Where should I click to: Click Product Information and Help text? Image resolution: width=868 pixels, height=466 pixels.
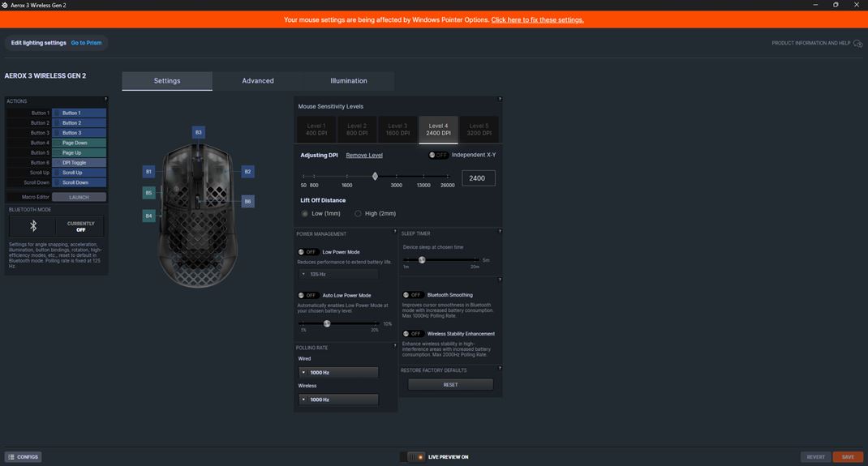(811, 43)
